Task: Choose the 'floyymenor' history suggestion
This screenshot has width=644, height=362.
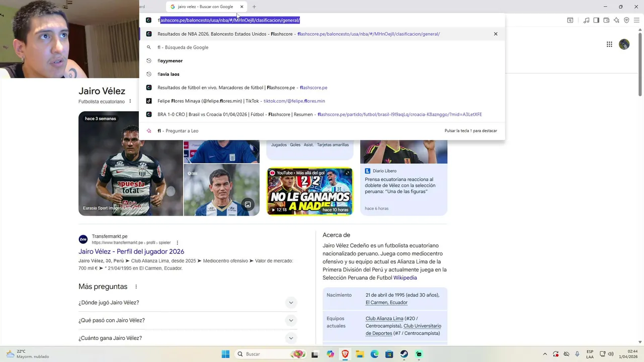Action: tap(322, 60)
